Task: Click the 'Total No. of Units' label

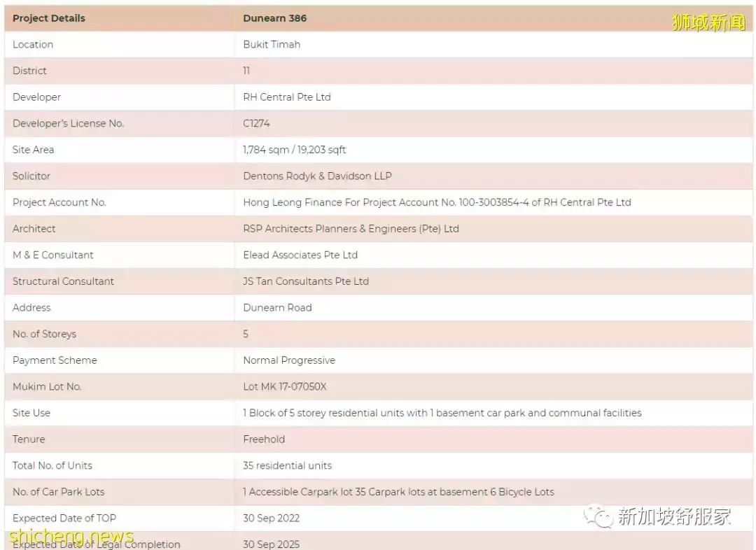Action: pyautogui.click(x=52, y=465)
